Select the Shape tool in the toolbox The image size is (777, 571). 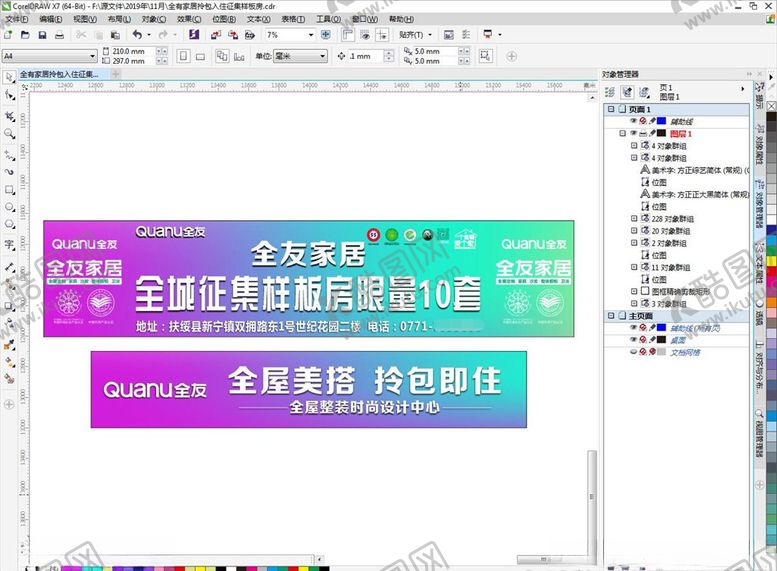9,94
